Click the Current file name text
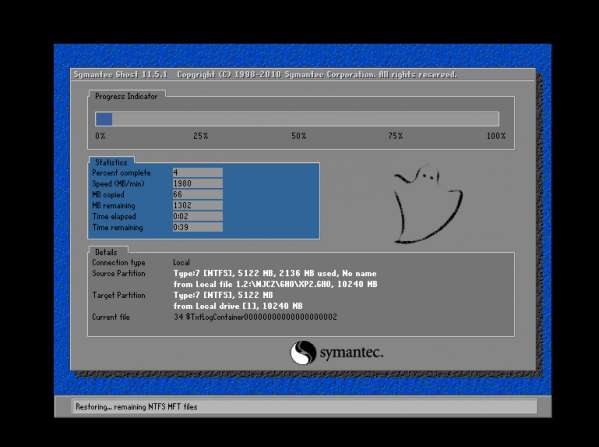 pyautogui.click(x=255, y=317)
